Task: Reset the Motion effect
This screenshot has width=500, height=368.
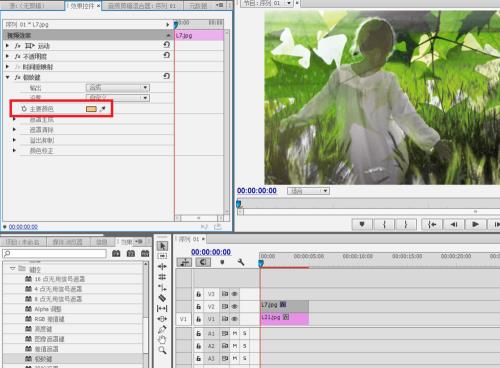Action: [167, 45]
